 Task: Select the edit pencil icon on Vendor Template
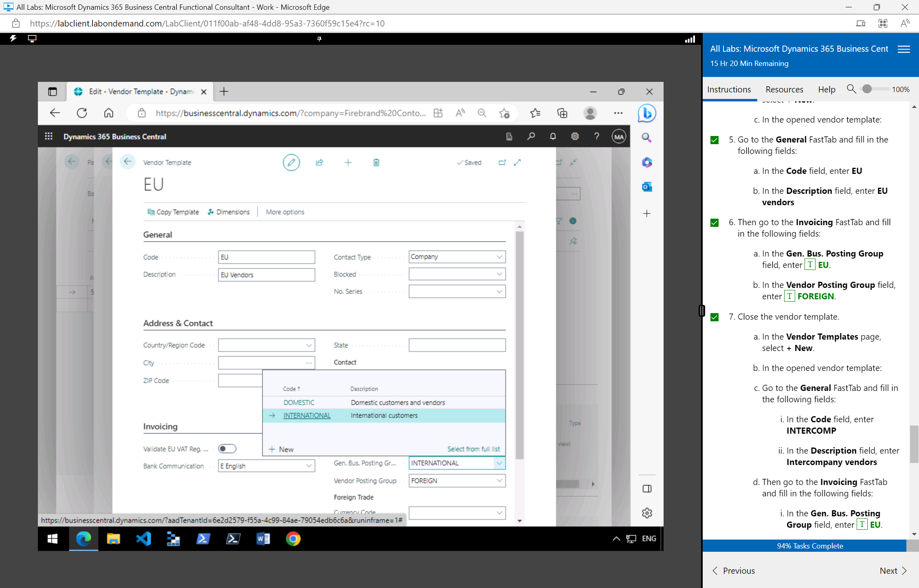click(x=291, y=162)
